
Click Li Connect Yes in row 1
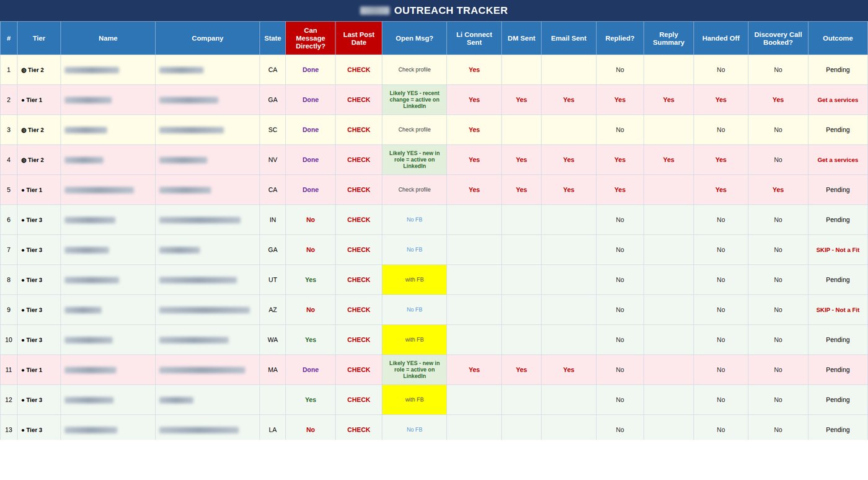click(474, 69)
